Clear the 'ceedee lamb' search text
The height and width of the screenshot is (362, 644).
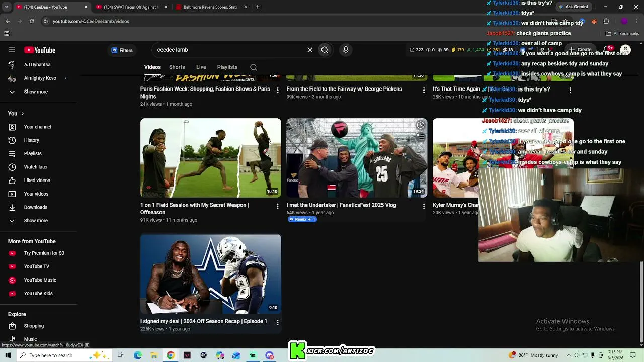pyautogui.click(x=310, y=50)
